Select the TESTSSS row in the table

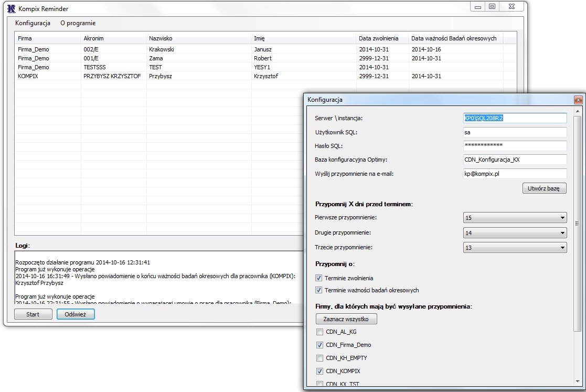(265, 67)
